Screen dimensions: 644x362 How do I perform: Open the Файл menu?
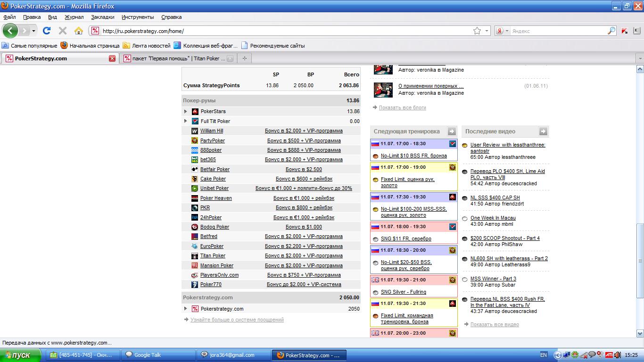coord(9,17)
